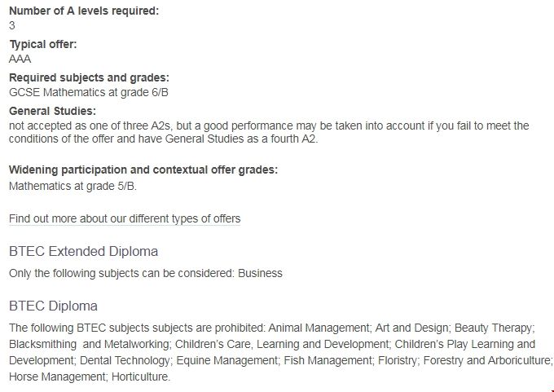This screenshot has width=554, height=392.
Task: Select the 'General Studies:' bold label
Action: tap(52, 111)
